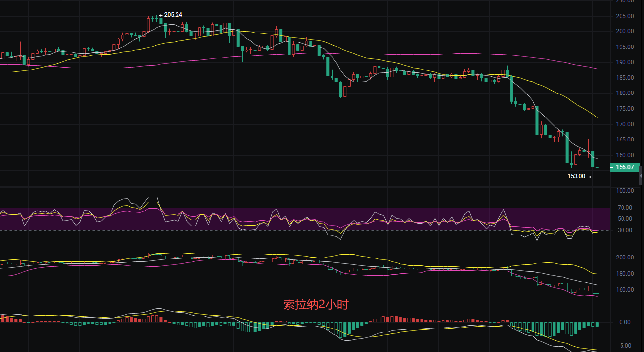Click the 100.00 label on RSI axis
The width and height of the screenshot is (644, 352).
[625, 191]
